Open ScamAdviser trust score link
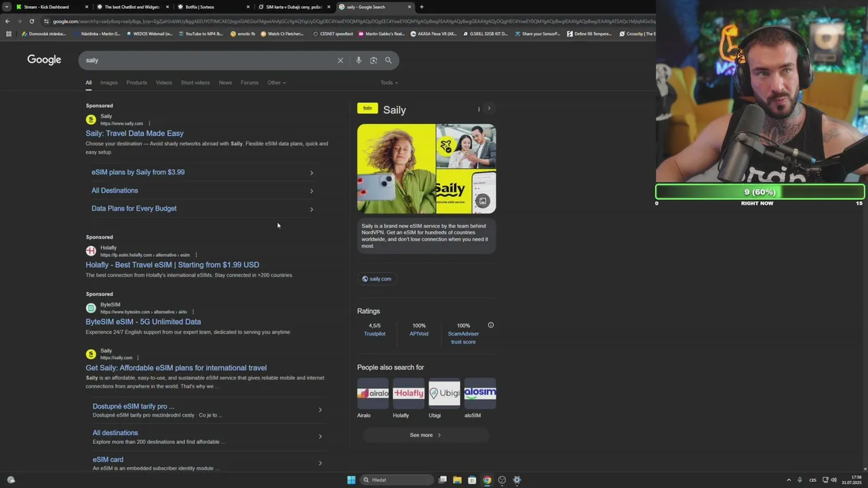The height and width of the screenshot is (488, 868). [463, 338]
